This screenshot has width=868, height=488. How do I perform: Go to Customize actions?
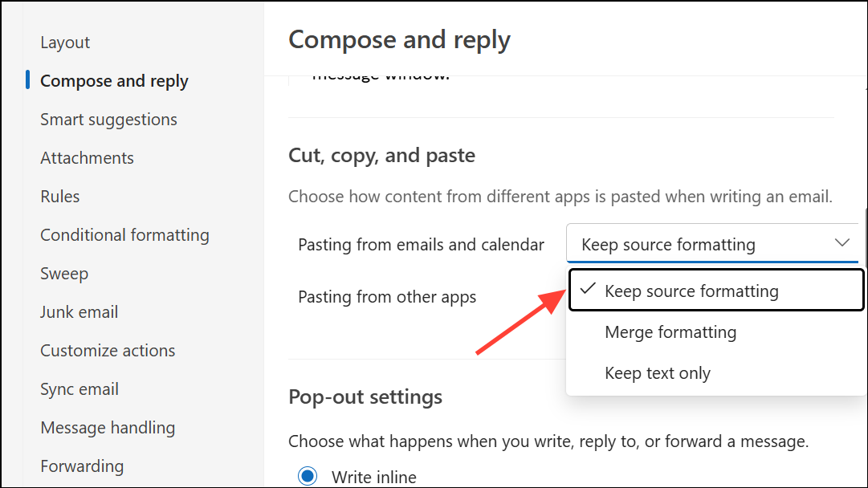click(x=108, y=351)
